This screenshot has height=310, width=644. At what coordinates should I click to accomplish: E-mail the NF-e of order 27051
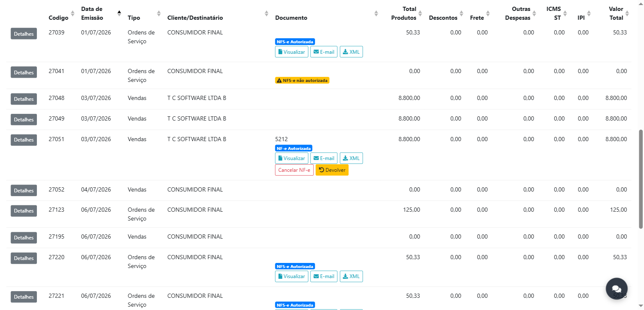click(324, 158)
